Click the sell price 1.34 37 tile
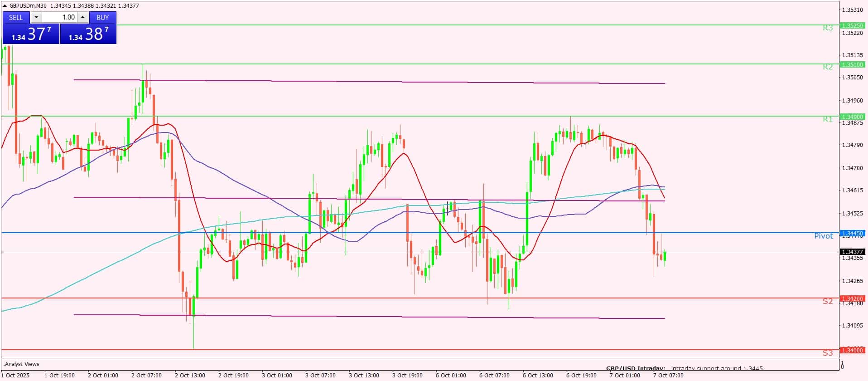This screenshot has height=381, width=868. tap(31, 34)
